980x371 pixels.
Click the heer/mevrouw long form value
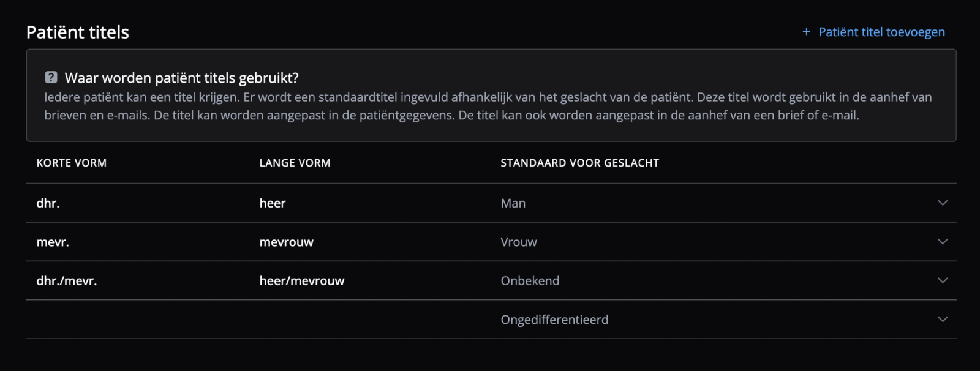pos(302,280)
